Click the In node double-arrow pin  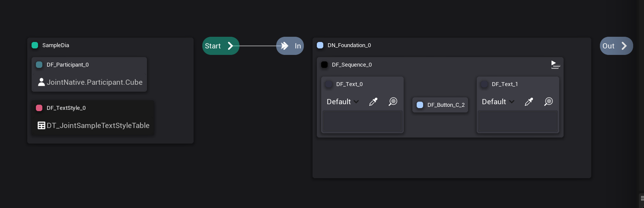284,46
